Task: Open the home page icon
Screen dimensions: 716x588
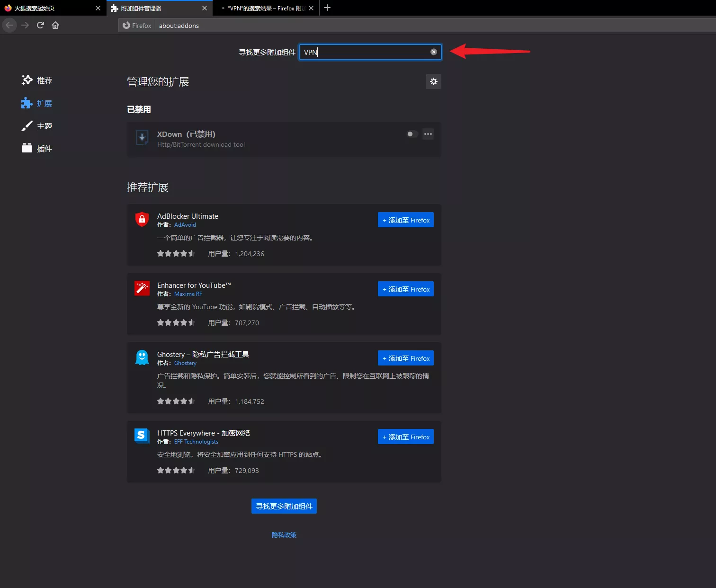Action: pyautogui.click(x=55, y=25)
